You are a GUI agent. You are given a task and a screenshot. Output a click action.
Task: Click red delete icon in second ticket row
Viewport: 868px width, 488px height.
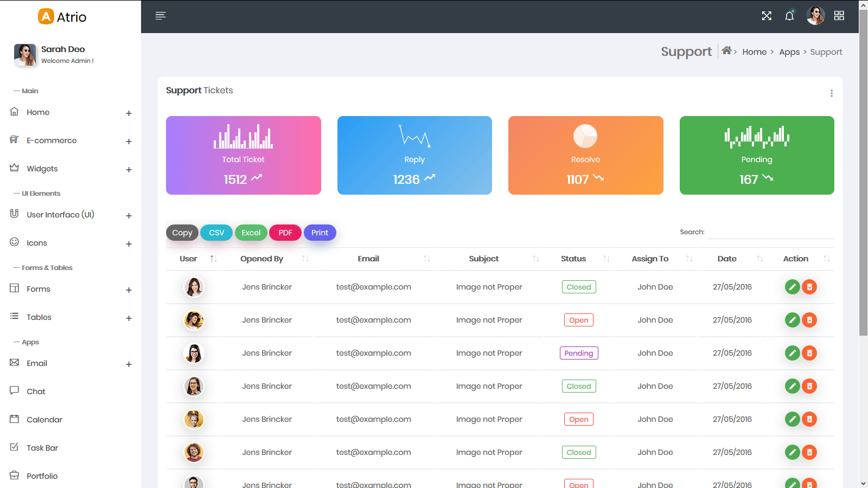809,320
